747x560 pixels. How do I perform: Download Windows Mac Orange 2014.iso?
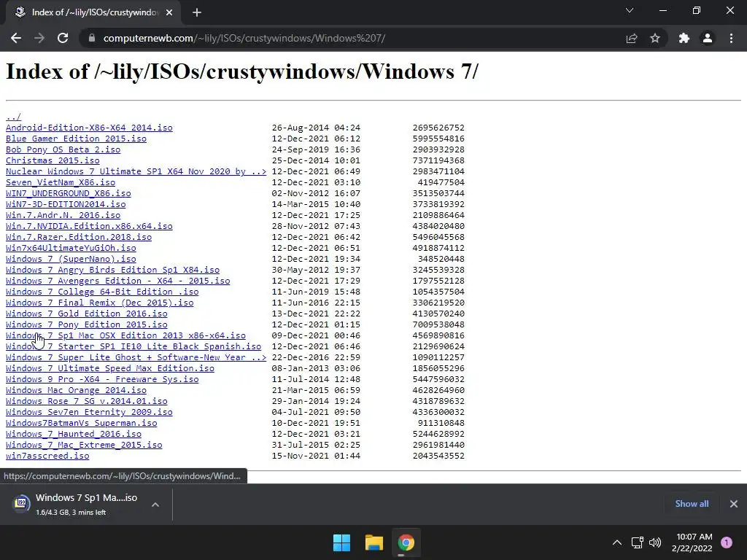(76, 391)
